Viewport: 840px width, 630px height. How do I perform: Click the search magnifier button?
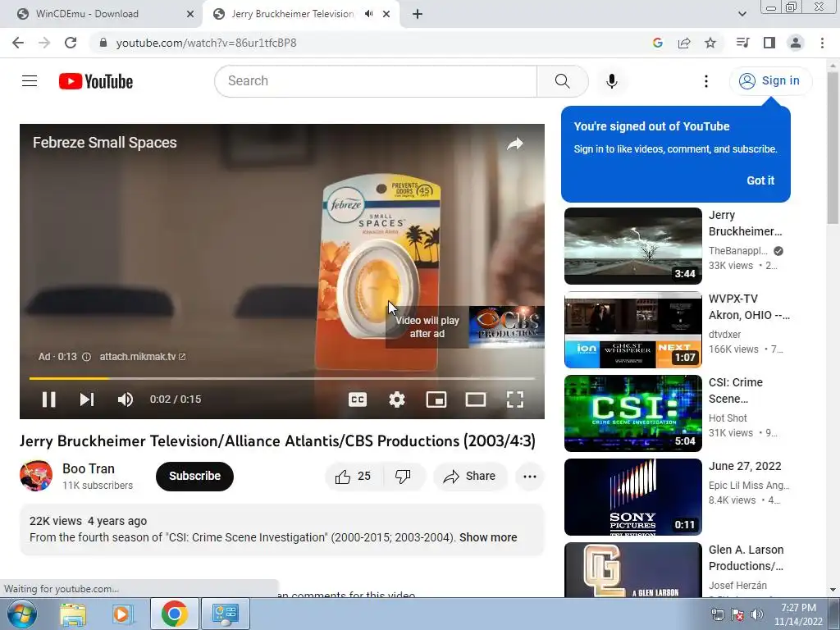(562, 81)
